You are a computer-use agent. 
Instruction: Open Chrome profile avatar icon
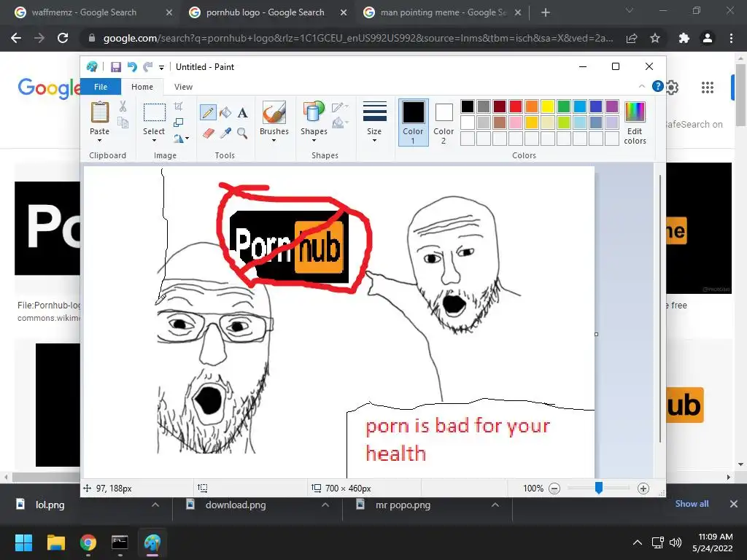point(708,38)
